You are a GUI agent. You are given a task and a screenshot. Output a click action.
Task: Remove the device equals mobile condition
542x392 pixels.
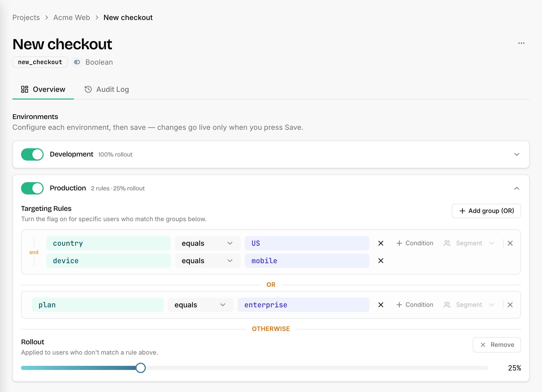(x=381, y=261)
